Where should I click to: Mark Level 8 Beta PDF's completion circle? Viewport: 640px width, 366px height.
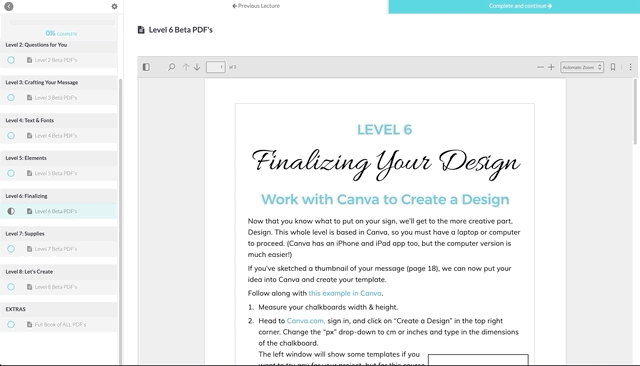coord(11,287)
